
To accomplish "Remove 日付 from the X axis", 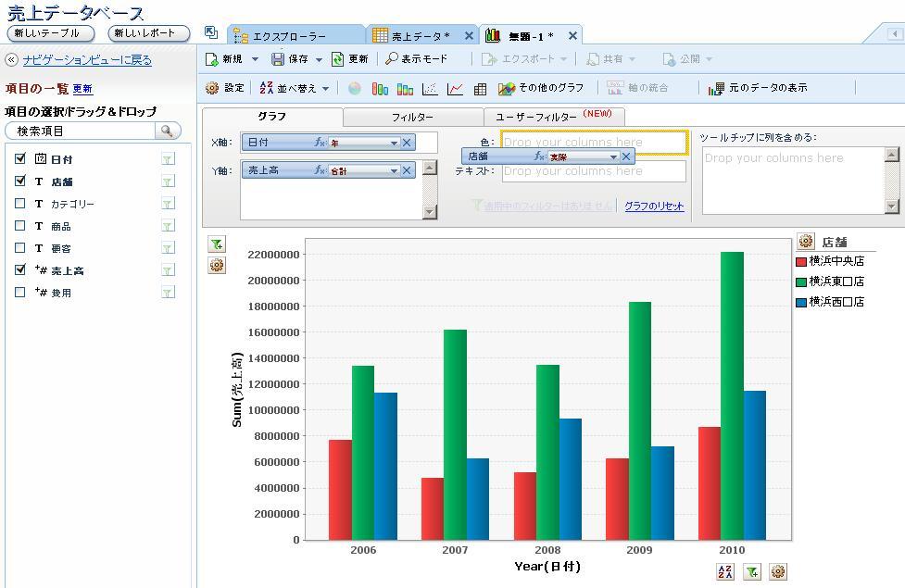I will click(407, 143).
